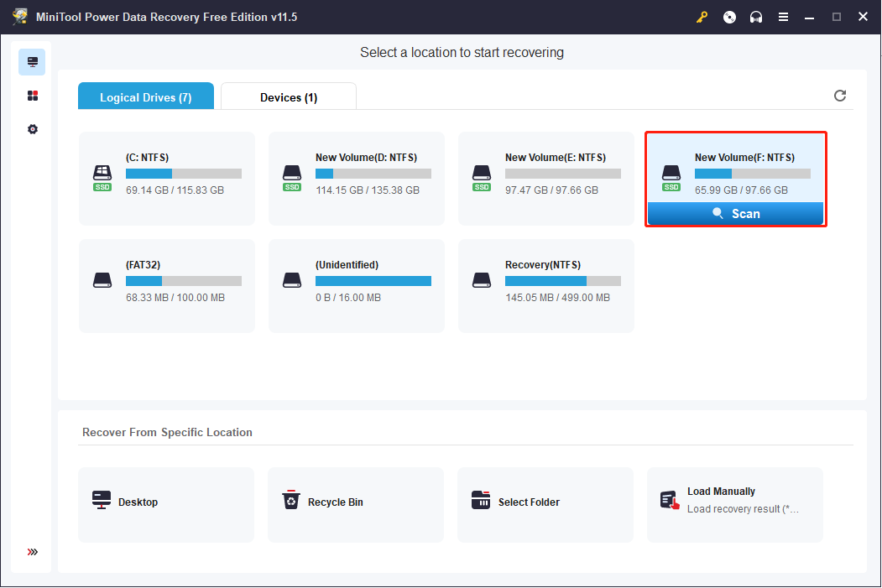Select the New Volume E: NTFS drive

coord(546,178)
